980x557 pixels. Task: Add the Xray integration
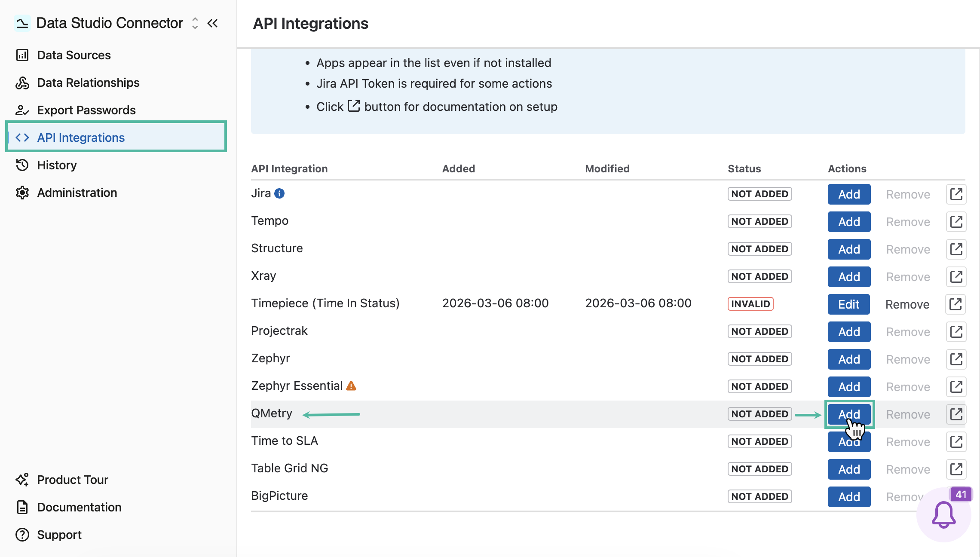849,277
